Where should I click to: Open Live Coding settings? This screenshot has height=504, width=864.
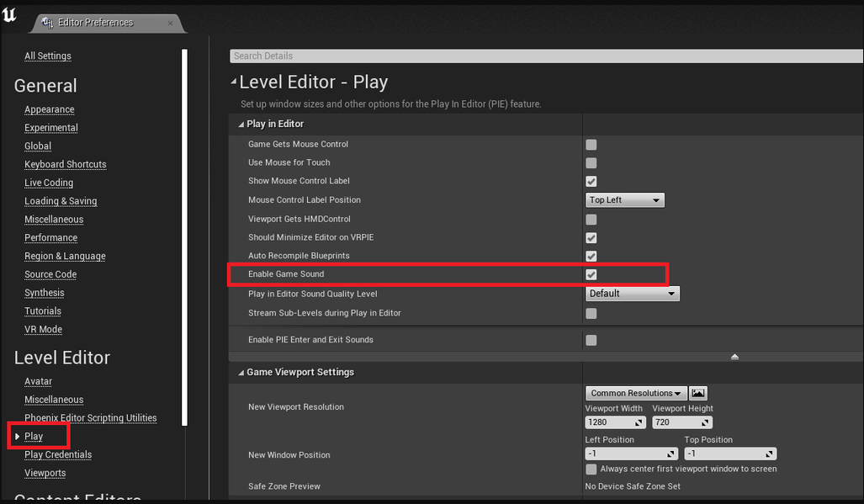(49, 183)
